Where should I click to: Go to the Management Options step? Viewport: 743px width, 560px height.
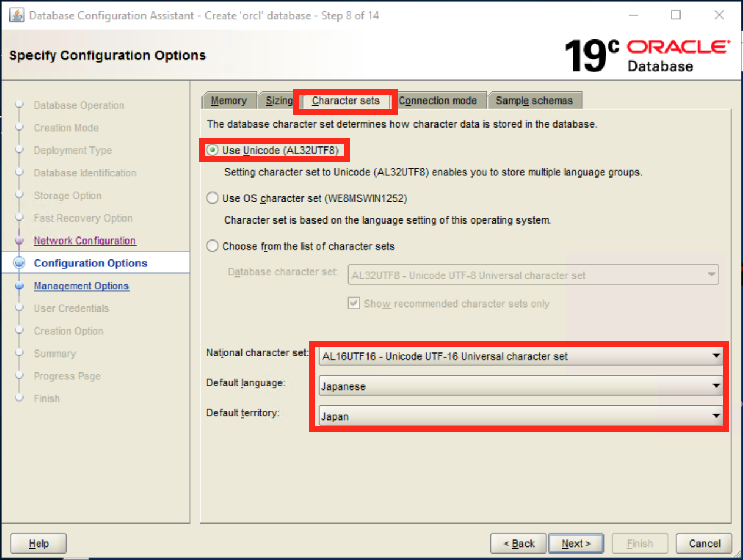(81, 286)
